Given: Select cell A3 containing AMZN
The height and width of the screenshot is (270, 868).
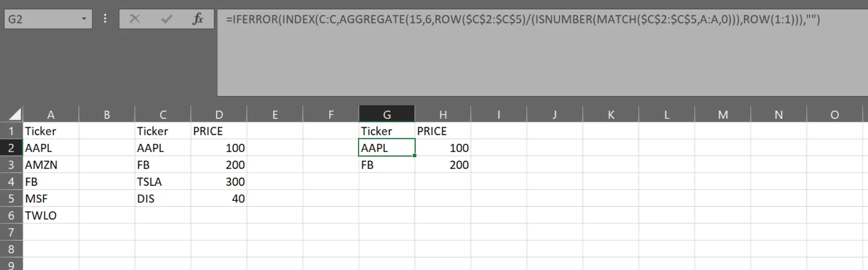Looking at the screenshot, I should click(51, 165).
